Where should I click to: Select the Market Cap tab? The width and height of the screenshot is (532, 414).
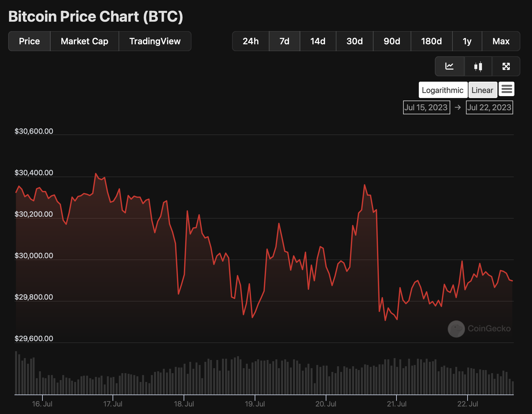85,41
